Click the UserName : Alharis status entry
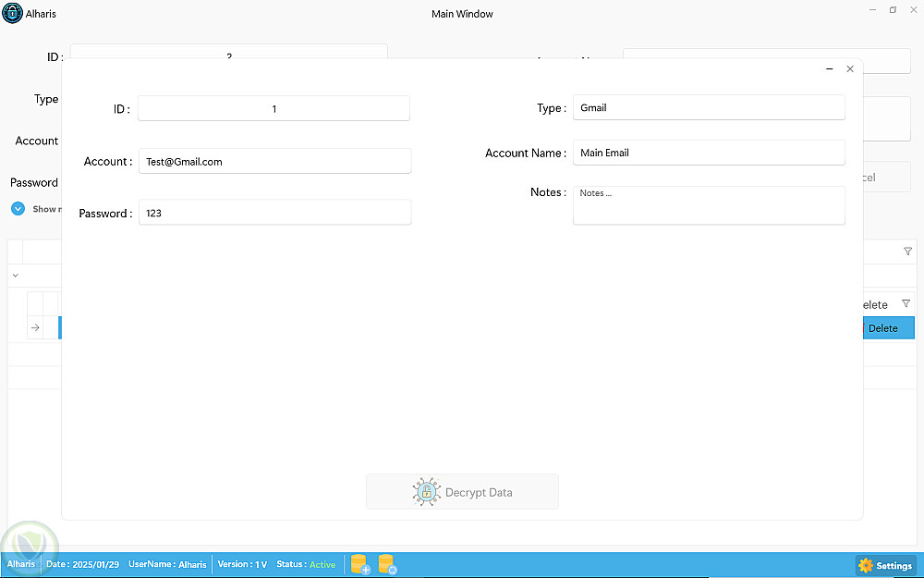 pyautogui.click(x=167, y=564)
